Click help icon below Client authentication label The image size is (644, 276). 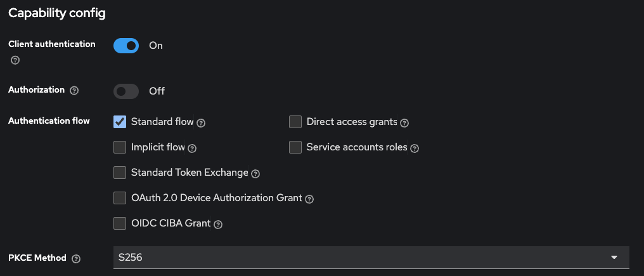pyautogui.click(x=15, y=60)
